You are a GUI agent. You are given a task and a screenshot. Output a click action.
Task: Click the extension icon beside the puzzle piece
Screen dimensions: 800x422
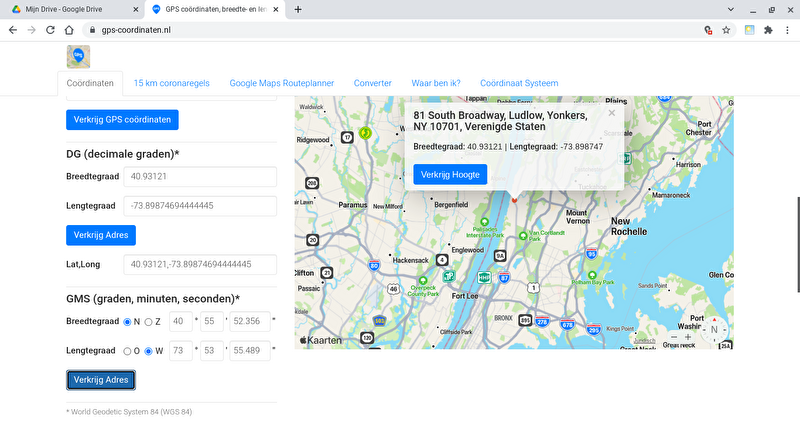pos(749,30)
